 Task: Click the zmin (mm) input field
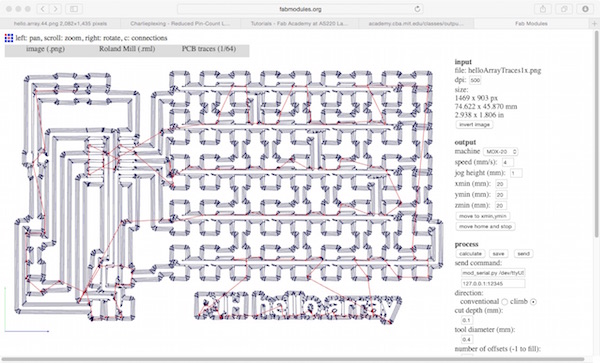coord(501,205)
